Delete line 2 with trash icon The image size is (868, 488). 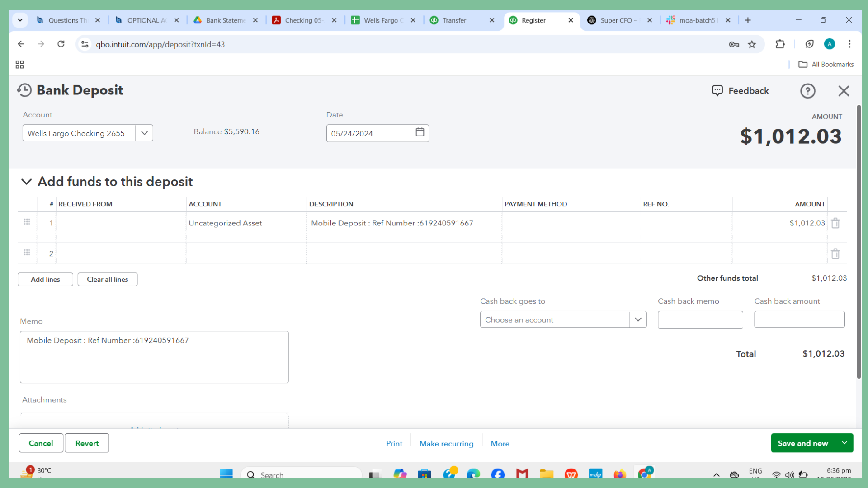pos(835,254)
